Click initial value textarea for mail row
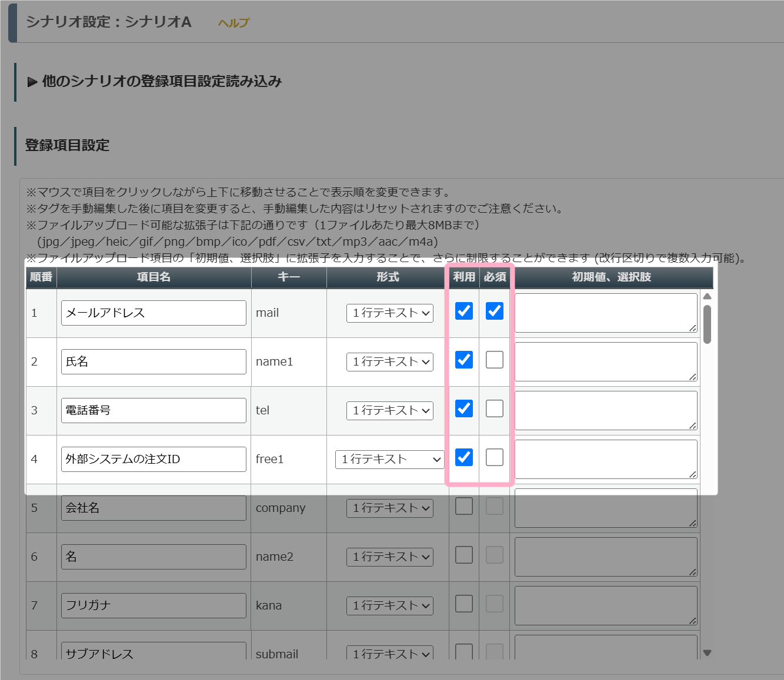This screenshot has height=680, width=784. click(x=606, y=313)
